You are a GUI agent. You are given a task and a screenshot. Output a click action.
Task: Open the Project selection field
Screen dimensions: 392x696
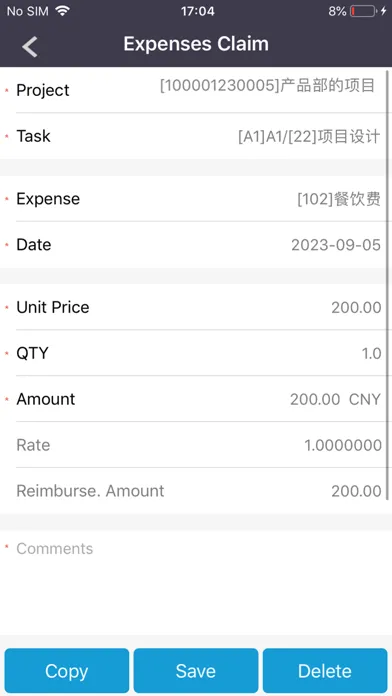pos(194,90)
